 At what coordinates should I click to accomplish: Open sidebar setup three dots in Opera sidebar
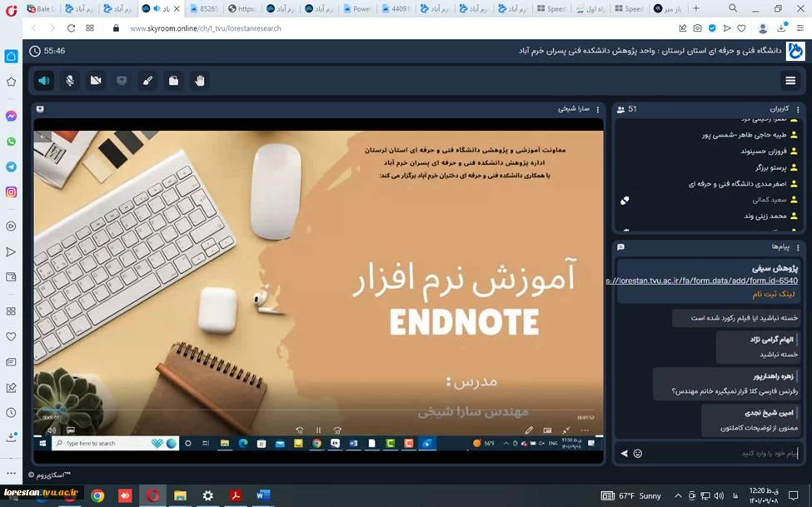click(x=11, y=473)
